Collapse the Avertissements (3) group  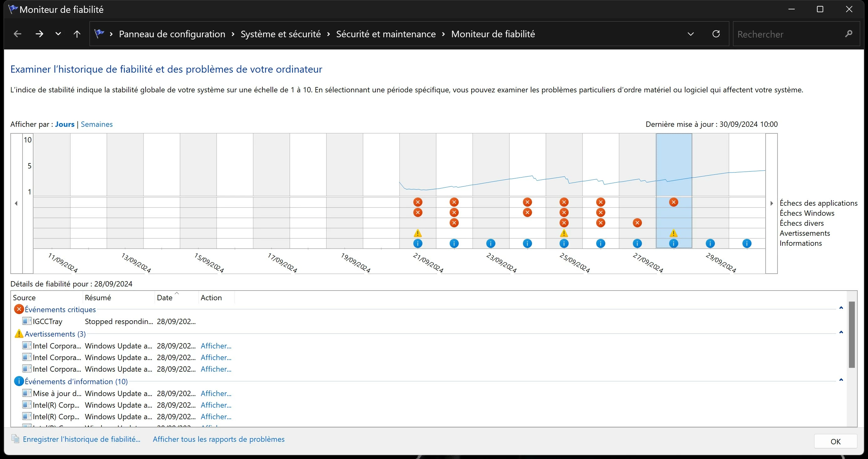click(x=841, y=333)
